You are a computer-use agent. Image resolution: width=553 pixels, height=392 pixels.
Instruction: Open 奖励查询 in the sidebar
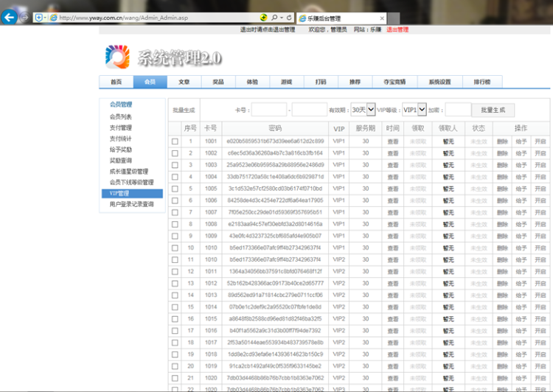[121, 161]
